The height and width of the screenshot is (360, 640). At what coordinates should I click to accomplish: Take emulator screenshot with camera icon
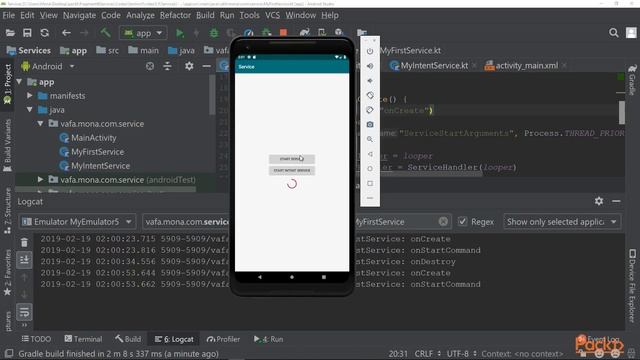(370, 124)
